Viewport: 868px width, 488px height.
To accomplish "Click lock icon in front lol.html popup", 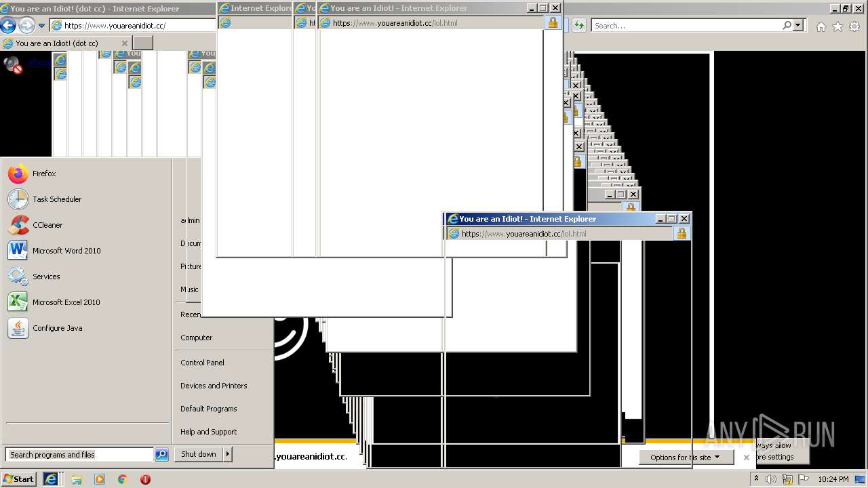I will (682, 234).
